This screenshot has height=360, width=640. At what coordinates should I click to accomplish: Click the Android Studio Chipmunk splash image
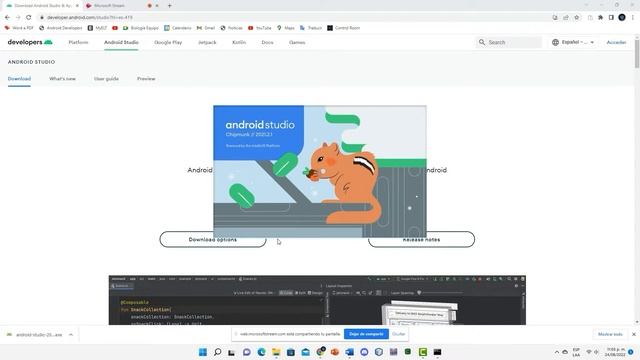click(320, 171)
